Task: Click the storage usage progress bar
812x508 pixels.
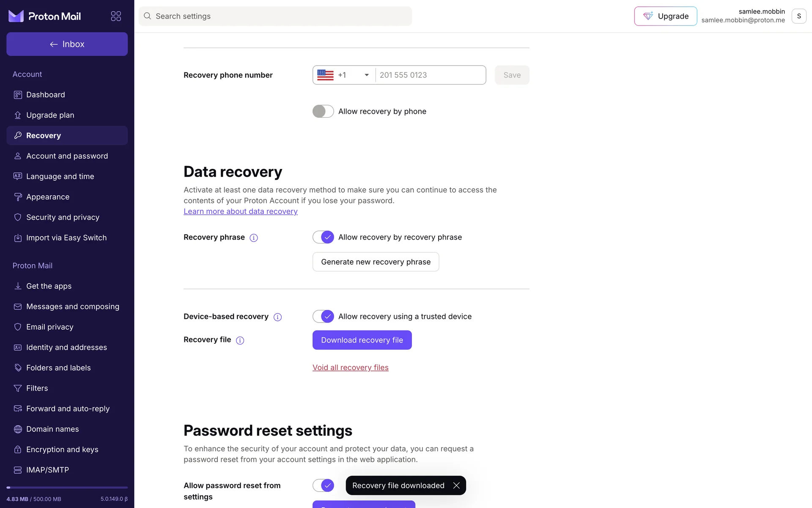Action: 67,488
